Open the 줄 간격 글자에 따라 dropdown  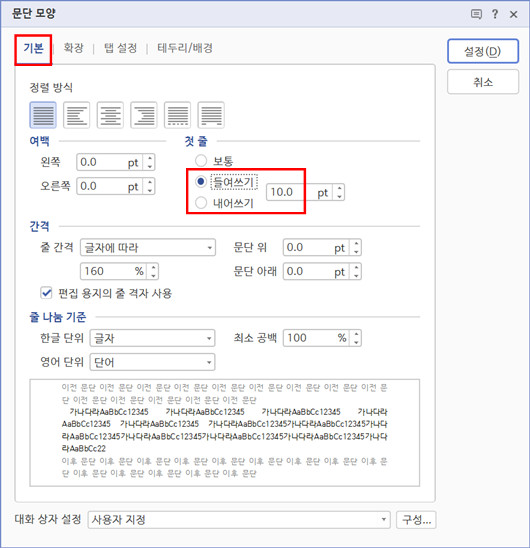tap(148, 248)
